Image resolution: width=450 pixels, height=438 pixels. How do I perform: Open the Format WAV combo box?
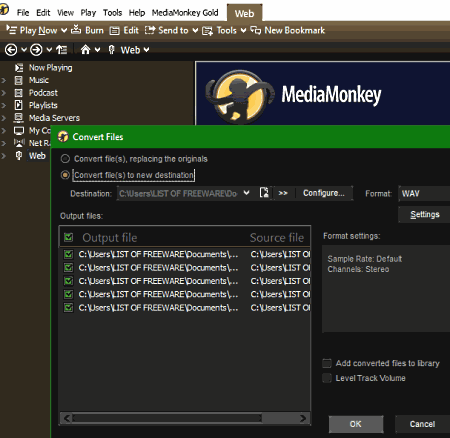(x=424, y=194)
